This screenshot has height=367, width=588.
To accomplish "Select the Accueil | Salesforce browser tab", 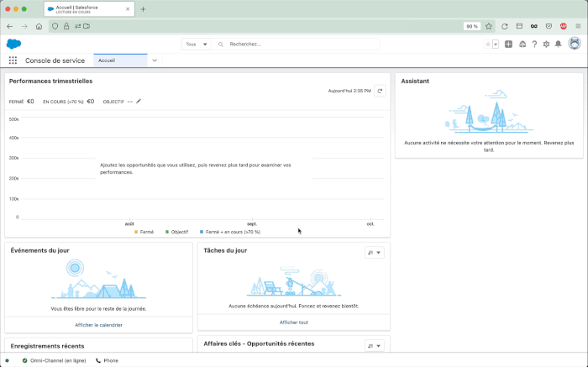I will 89,9.
